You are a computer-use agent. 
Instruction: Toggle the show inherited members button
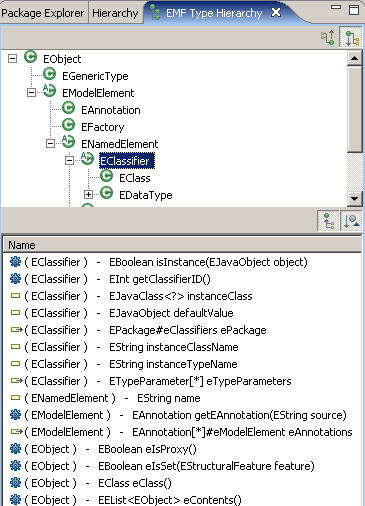pos(328,220)
